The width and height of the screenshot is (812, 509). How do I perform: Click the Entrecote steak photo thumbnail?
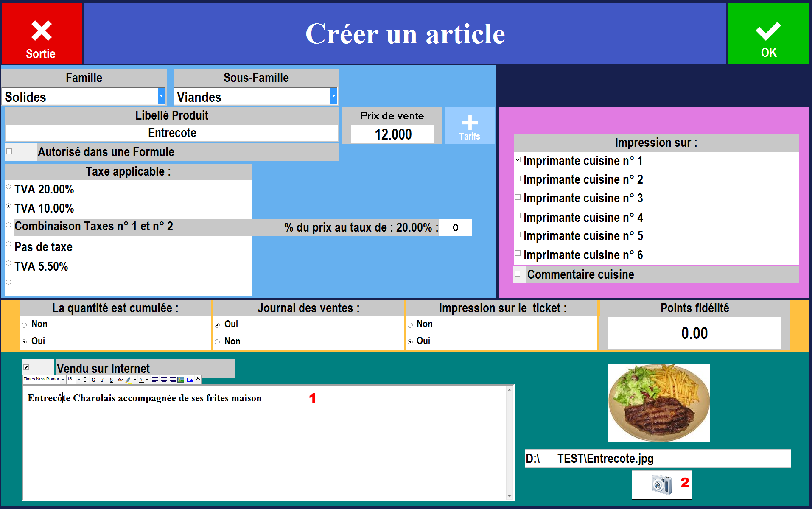click(x=659, y=403)
